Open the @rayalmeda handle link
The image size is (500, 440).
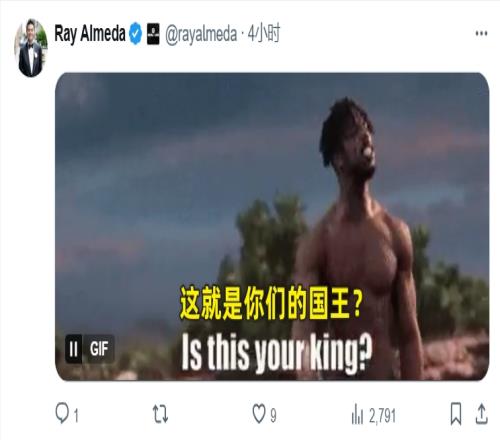(x=201, y=34)
